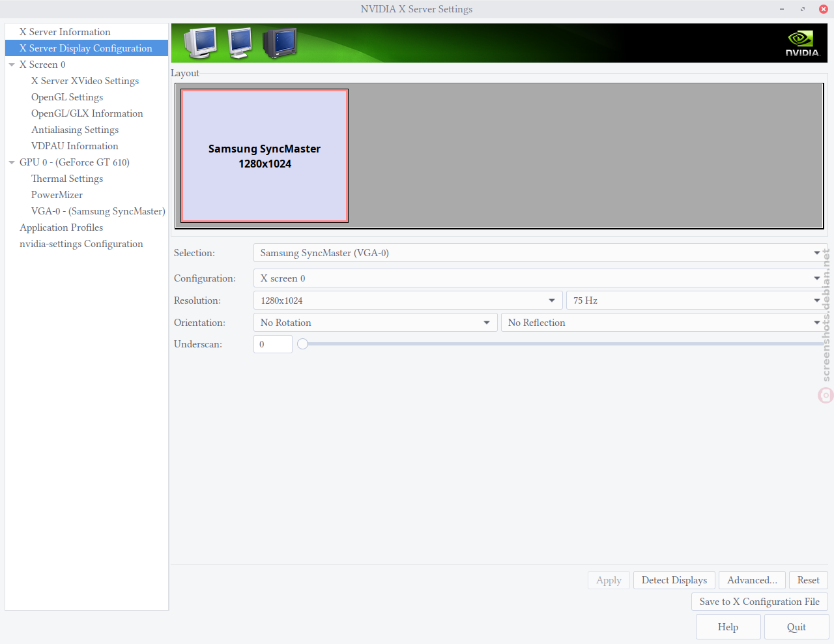Open the refresh rate dropdown showing 75 Hz

point(697,300)
